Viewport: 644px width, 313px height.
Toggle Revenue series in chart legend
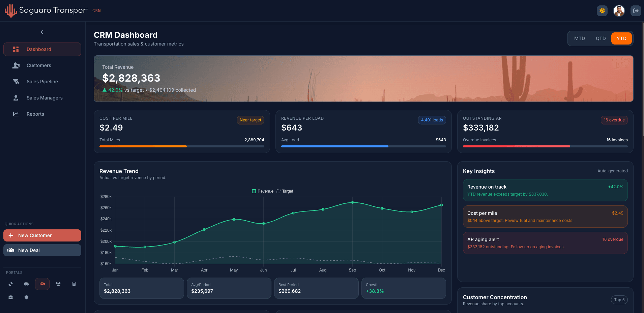[263, 191]
